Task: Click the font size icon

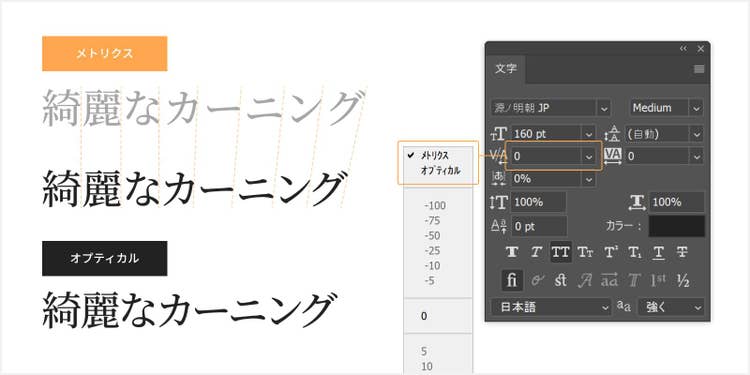Action: tap(499, 134)
